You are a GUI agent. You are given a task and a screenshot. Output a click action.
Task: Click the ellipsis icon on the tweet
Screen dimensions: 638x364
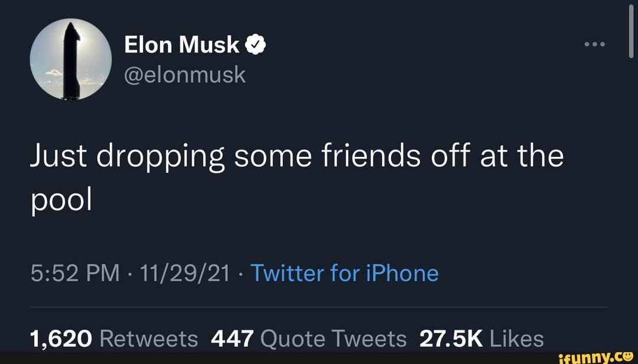click(x=594, y=44)
